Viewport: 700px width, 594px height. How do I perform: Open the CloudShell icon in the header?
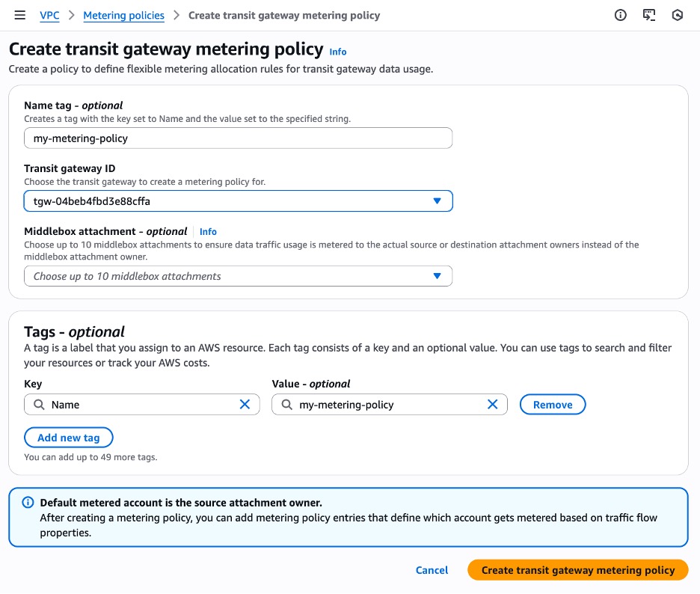(x=649, y=15)
